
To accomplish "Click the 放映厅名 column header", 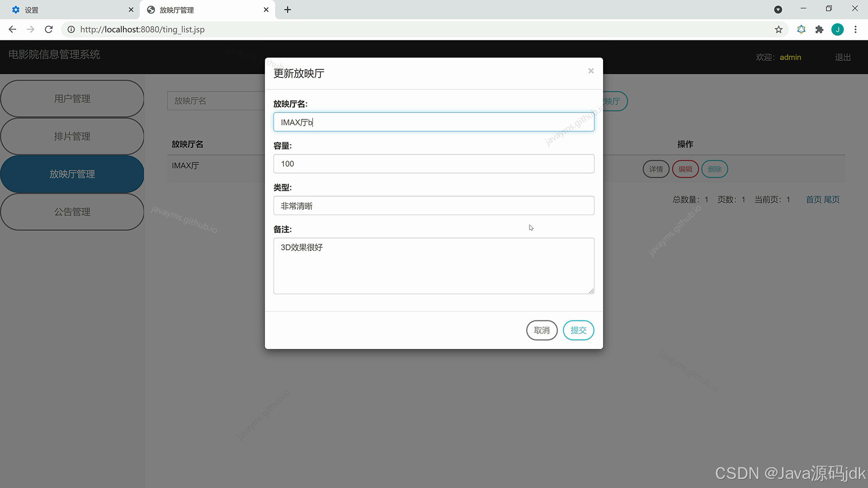I will tap(187, 144).
